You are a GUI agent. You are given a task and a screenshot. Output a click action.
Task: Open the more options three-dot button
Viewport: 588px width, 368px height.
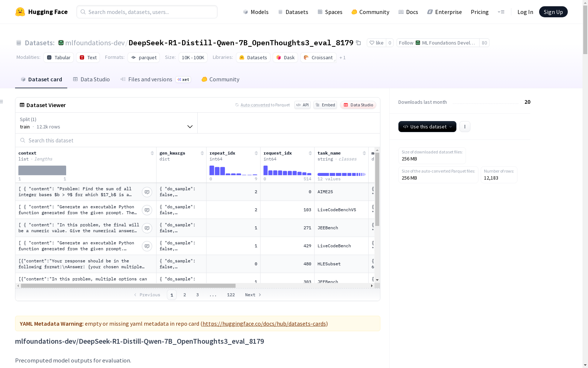465,127
